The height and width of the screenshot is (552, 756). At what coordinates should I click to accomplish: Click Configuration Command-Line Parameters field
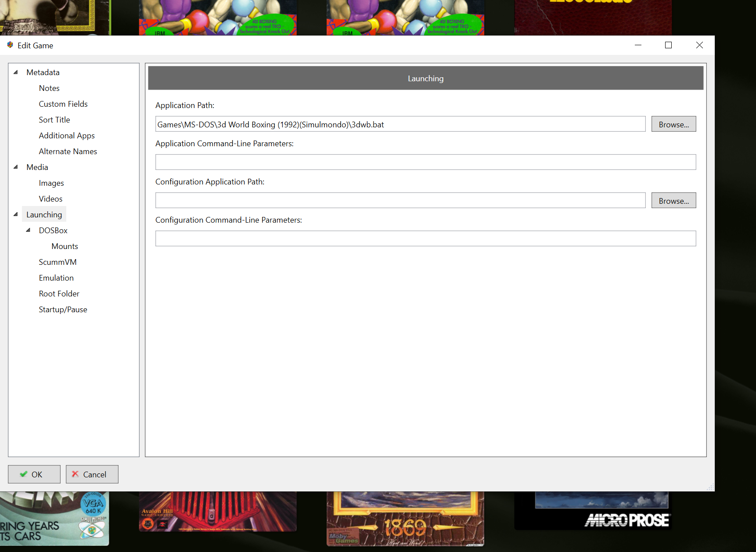(425, 238)
